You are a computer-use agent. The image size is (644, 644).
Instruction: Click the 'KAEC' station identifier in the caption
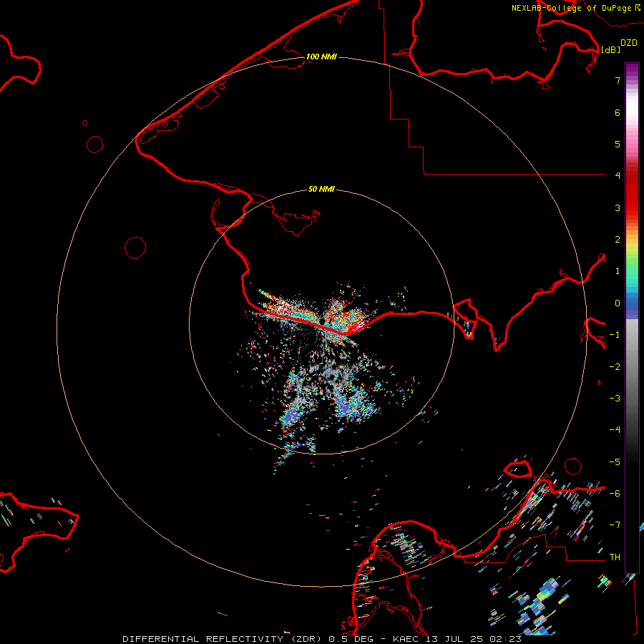(x=406, y=639)
